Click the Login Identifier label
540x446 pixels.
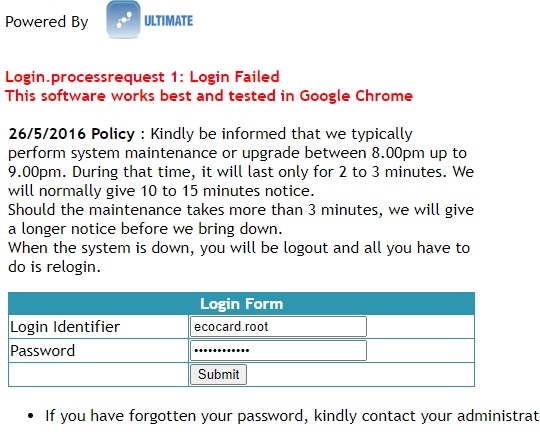(65, 327)
